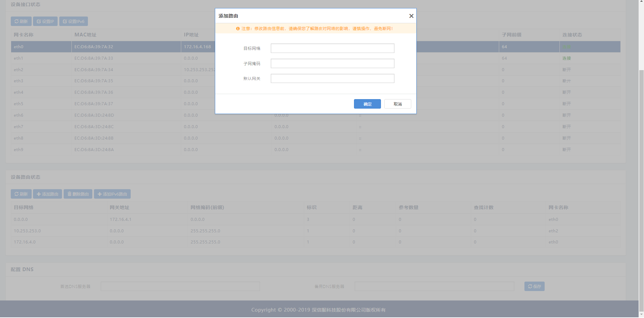The image size is (644, 318).
Task: Confirm with the 确定 button
Action: 367,104
